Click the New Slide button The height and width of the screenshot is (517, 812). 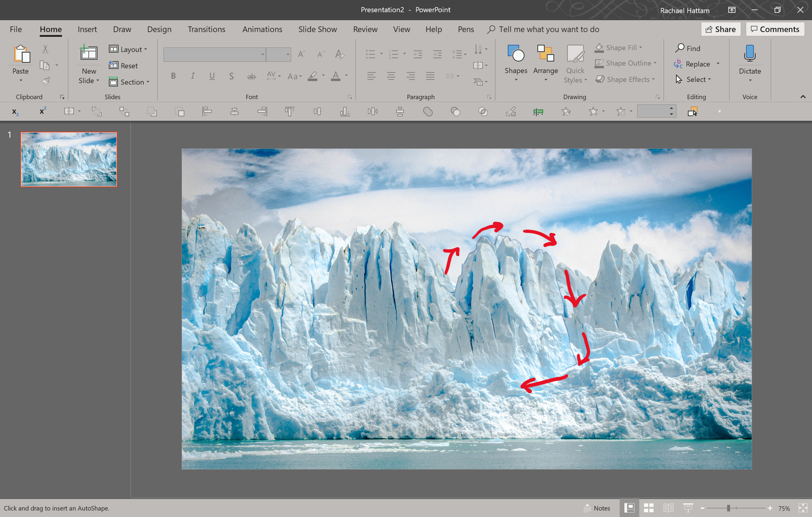(88, 63)
